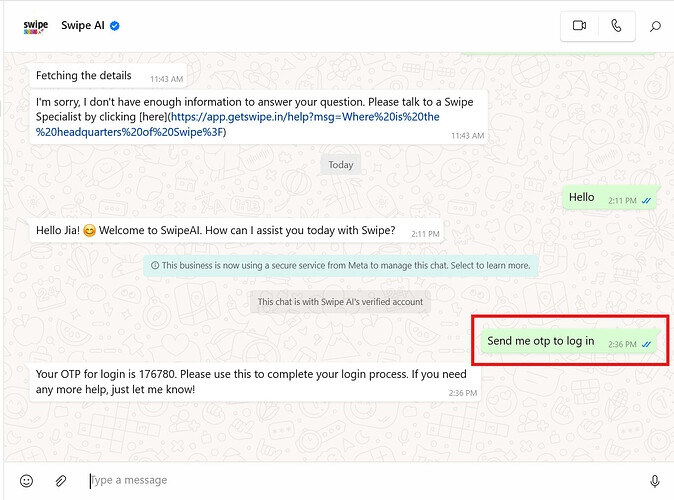The height and width of the screenshot is (500, 674).
Task: Open Swipe AI contact name header
Action: [x=83, y=25]
